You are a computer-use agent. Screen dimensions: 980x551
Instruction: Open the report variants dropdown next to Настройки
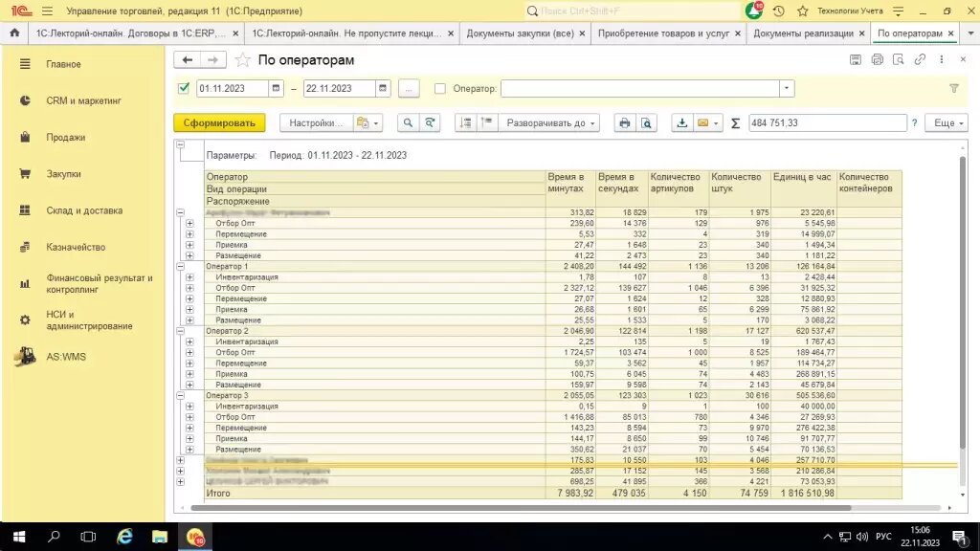[x=368, y=123]
